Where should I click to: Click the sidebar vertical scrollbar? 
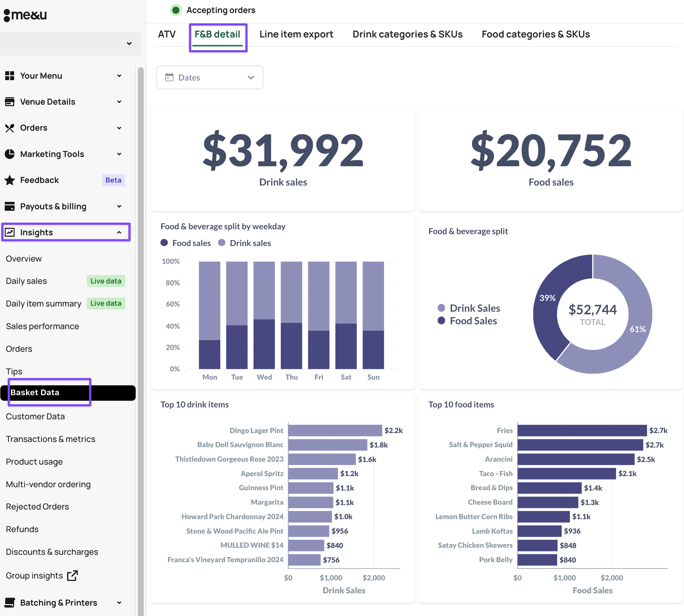140,334
